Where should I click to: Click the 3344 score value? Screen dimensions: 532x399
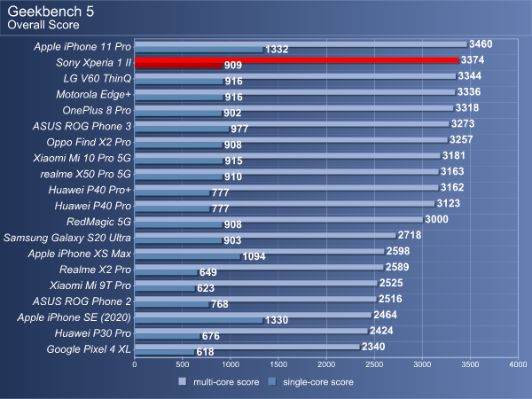[470, 76]
